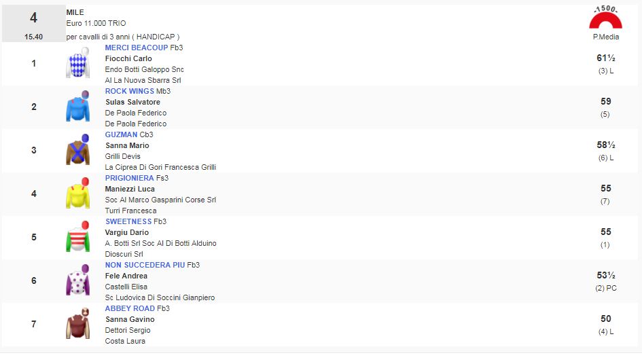This screenshot has width=642, height=364.
Task: Click Merci Beacoup's blue diamond jockey silks
Action: click(77, 63)
